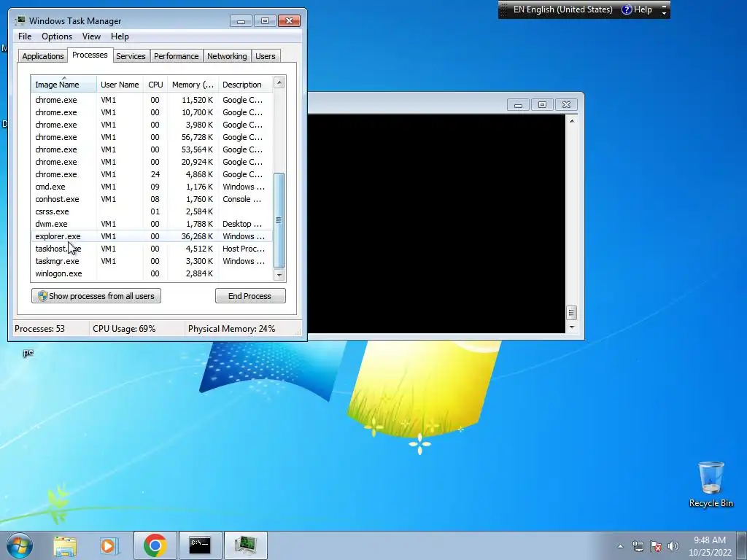Select the taskmgr.exe process row

(x=152, y=261)
